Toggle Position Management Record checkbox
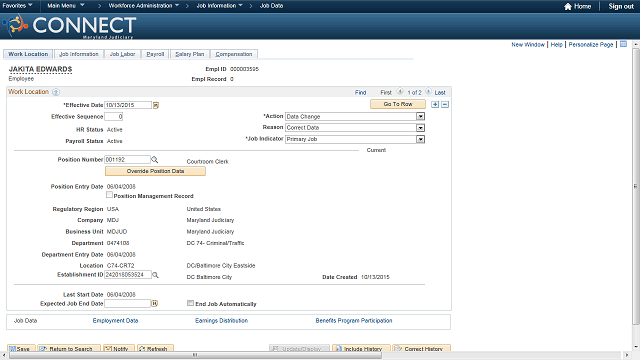The width and height of the screenshot is (640, 360). (109, 195)
